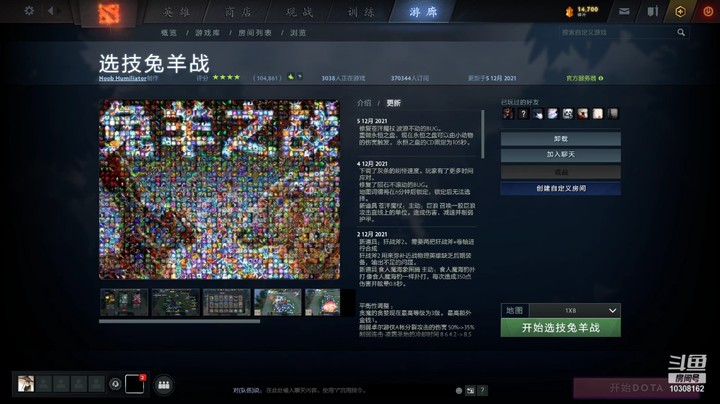Open the 观战 watch tab

[299, 12]
